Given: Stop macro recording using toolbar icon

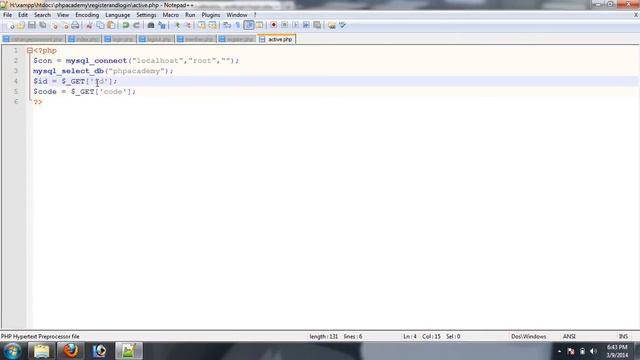Looking at the screenshot, I should (284, 25).
